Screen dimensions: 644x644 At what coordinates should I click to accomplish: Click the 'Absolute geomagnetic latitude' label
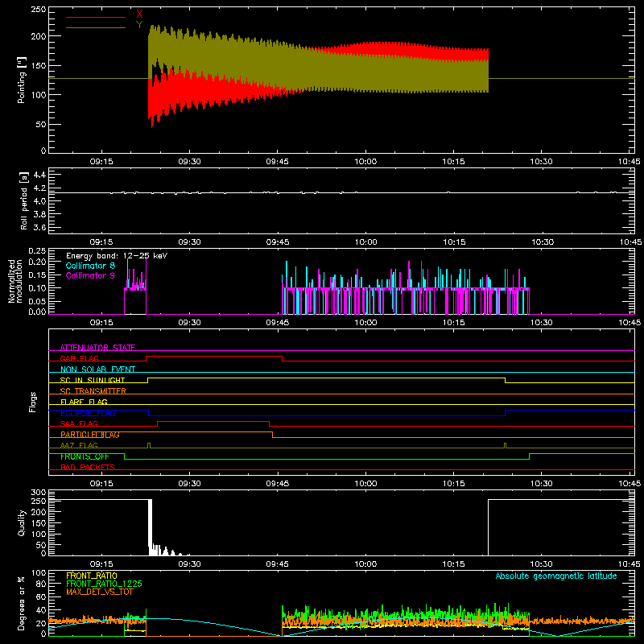[x=556, y=576]
